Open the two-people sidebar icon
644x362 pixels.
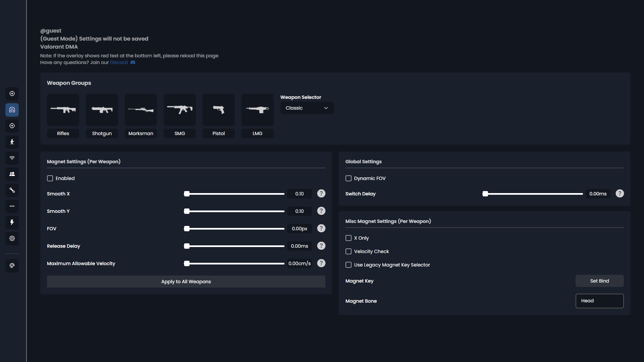pos(12,174)
